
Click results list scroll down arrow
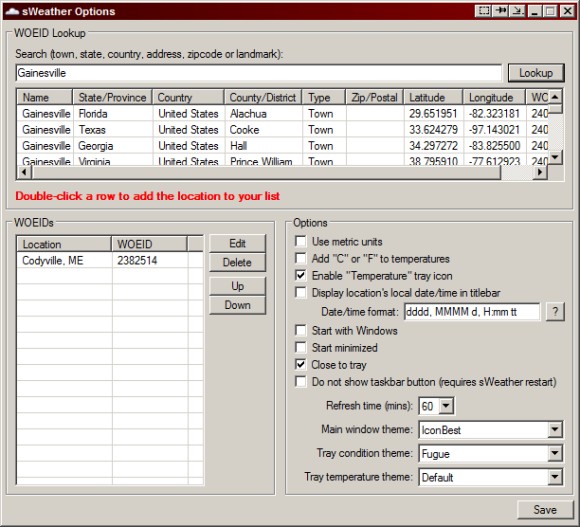click(x=555, y=157)
